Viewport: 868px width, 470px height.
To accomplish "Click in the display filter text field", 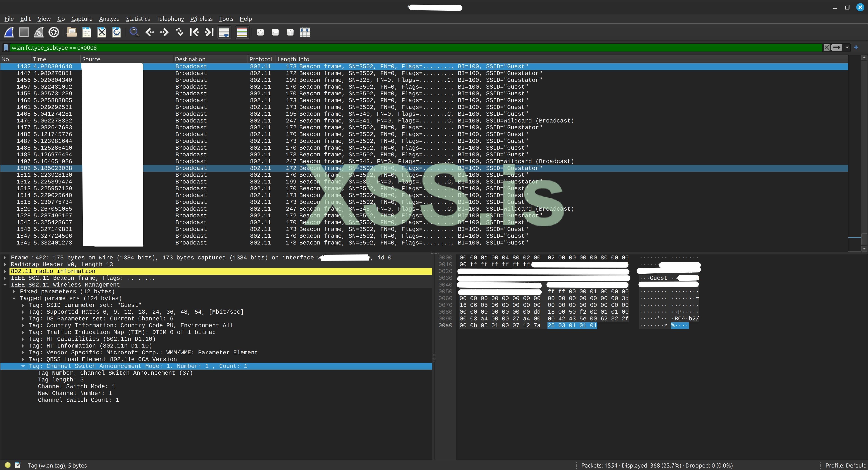I will point(404,48).
